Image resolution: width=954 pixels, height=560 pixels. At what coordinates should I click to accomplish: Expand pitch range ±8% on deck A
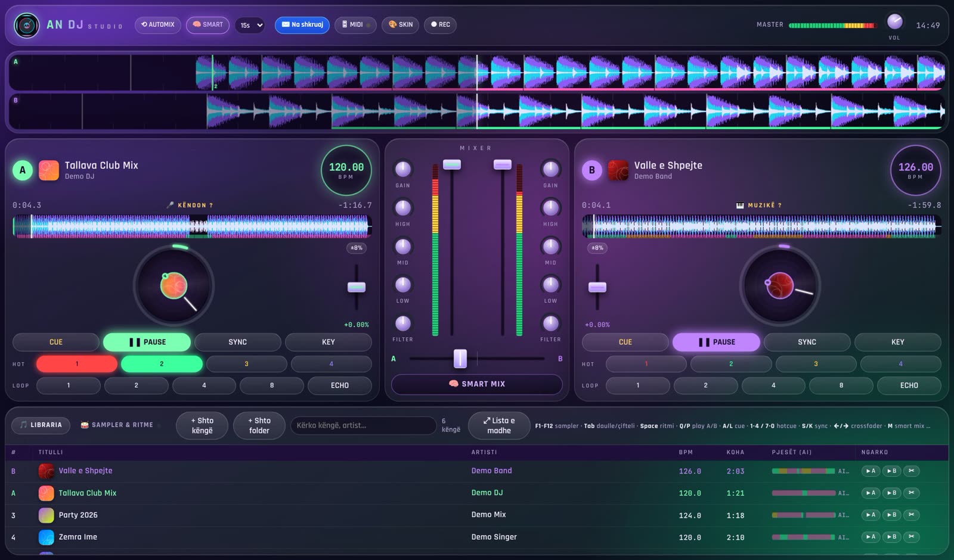click(x=357, y=248)
